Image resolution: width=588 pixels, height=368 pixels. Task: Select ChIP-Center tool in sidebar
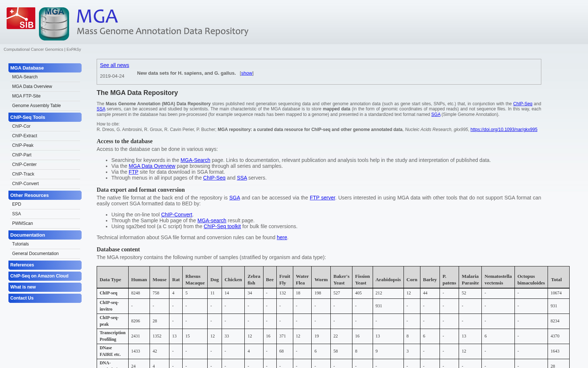point(24,164)
